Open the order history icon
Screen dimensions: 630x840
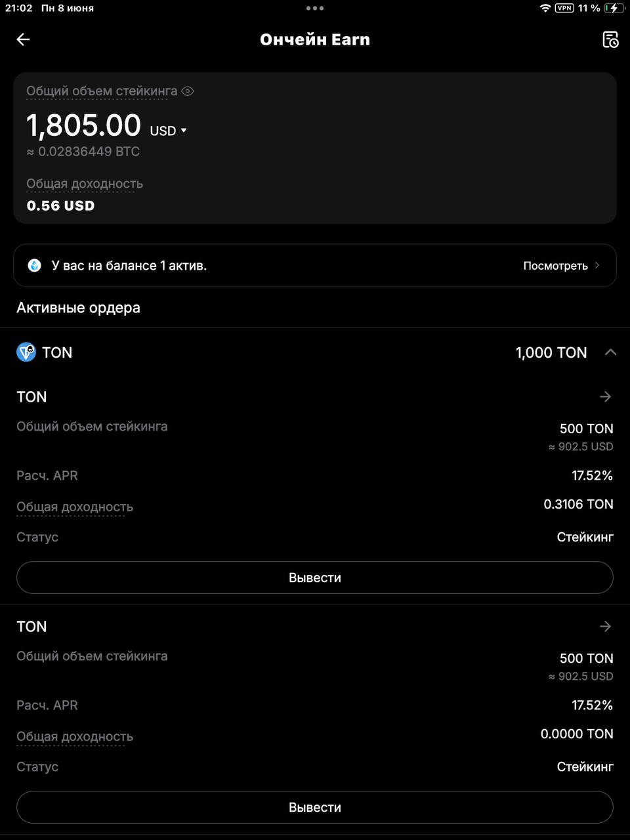[x=610, y=39]
